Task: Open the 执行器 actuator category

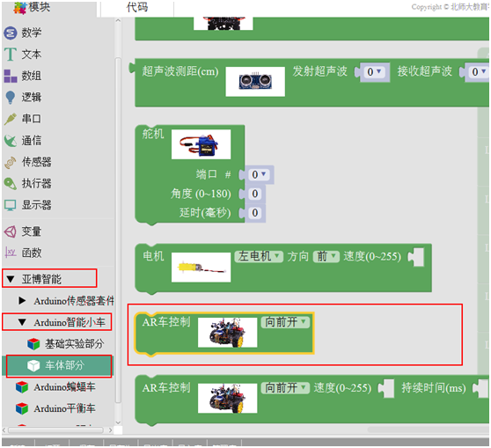Action: [x=27, y=184]
